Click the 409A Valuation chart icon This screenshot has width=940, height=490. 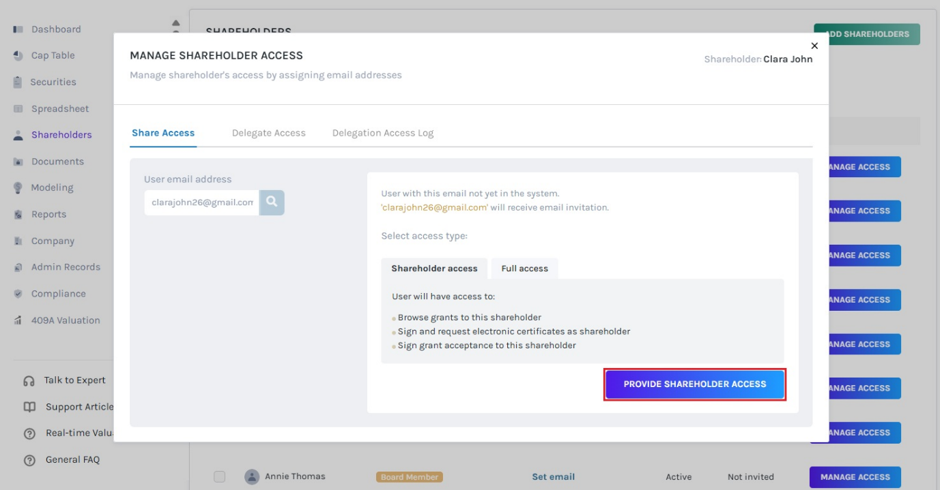18,320
